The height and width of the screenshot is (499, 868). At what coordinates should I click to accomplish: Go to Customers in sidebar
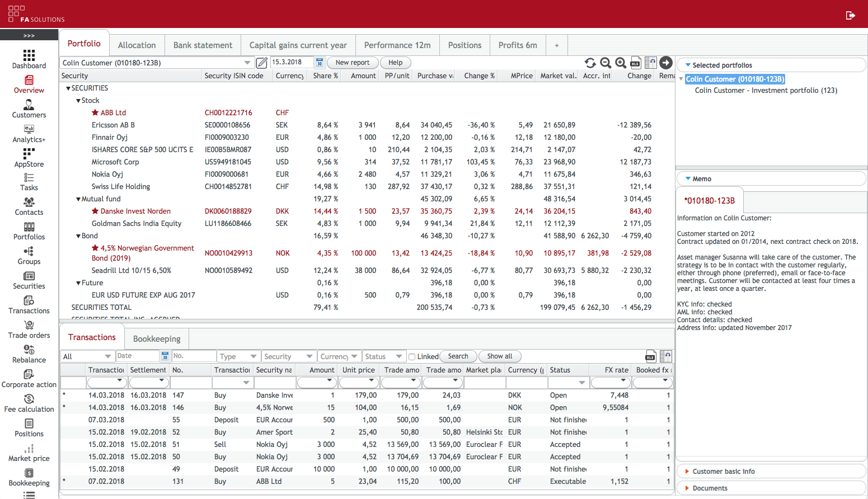(x=29, y=109)
